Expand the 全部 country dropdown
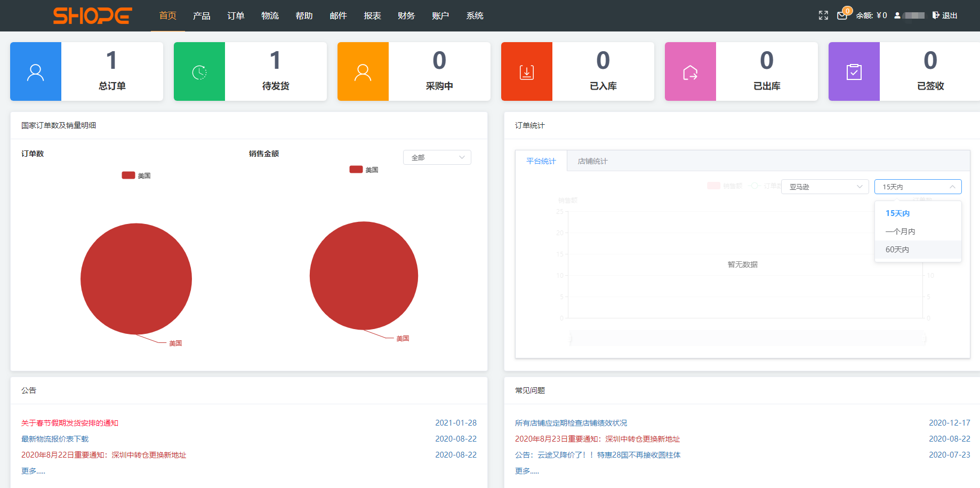The image size is (980, 488). pyautogui.click(x=437, y=157)
